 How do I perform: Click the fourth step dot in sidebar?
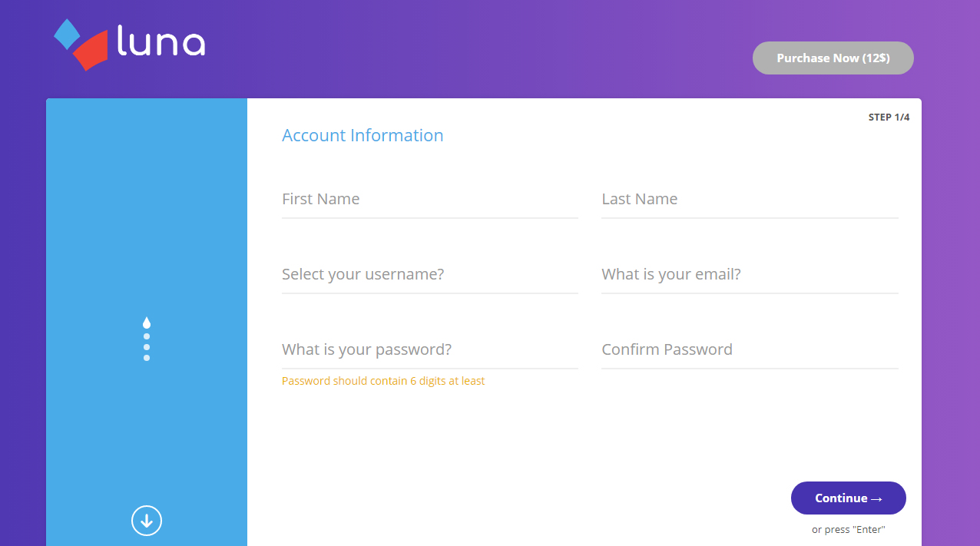coord(147,358)
